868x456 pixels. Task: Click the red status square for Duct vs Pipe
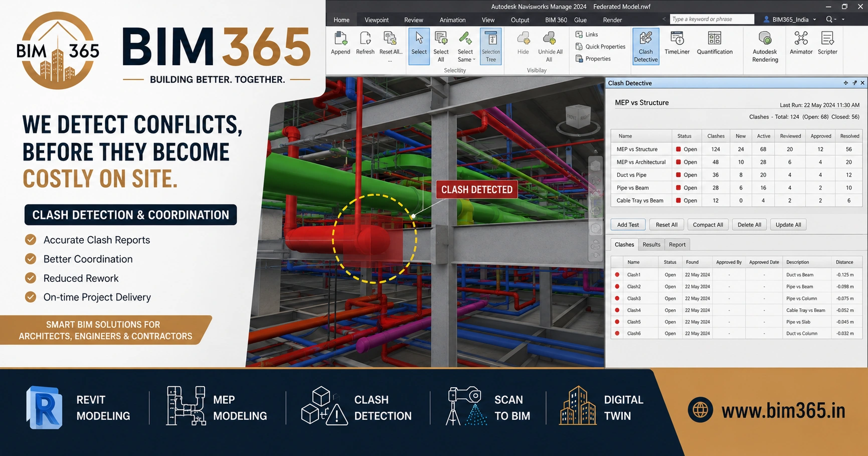pos(678,175)
